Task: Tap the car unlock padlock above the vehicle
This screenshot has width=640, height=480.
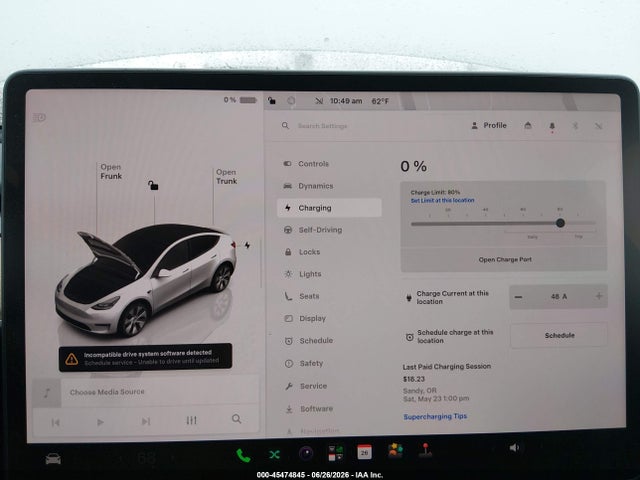Action: (153, 185)
